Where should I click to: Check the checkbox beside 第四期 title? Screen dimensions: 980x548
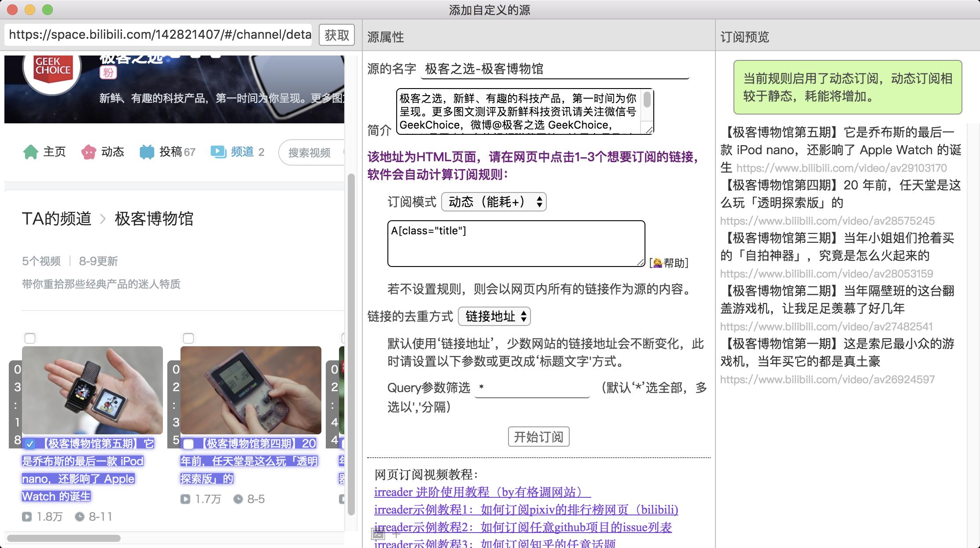[x=188, y=444]
